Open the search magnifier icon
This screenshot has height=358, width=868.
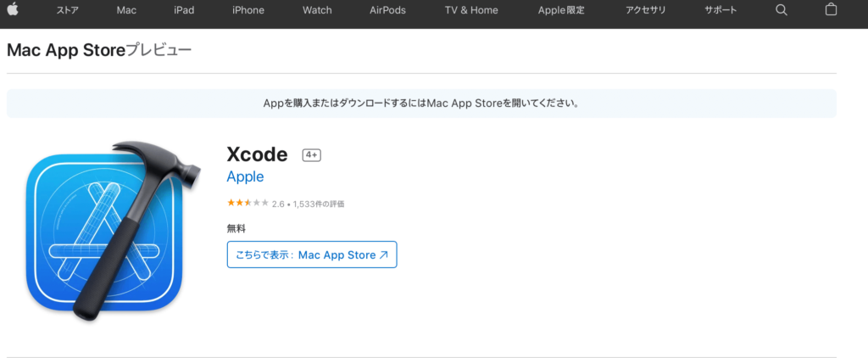[x=781, y=10]
